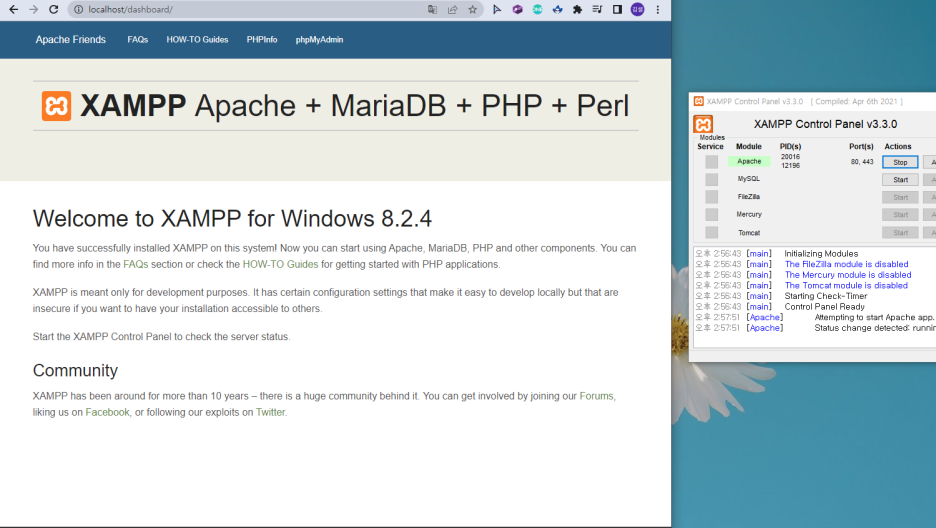Open the blue bird extension
Viewport: 936px width, 528px height.
558,10
